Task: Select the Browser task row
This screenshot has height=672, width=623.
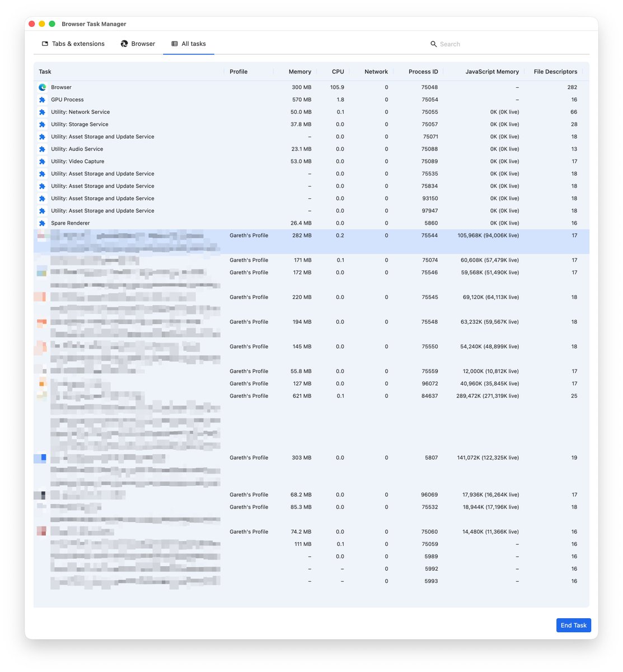Action: click(x=311, y=87)
